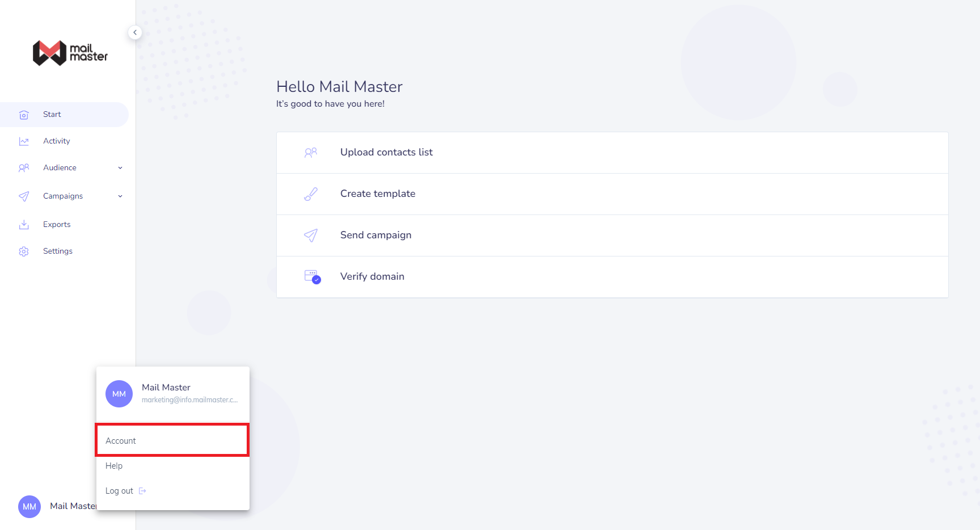The image size is (980, 530).
Task: Expand the Audience submenu chevron
Action: 120,168
